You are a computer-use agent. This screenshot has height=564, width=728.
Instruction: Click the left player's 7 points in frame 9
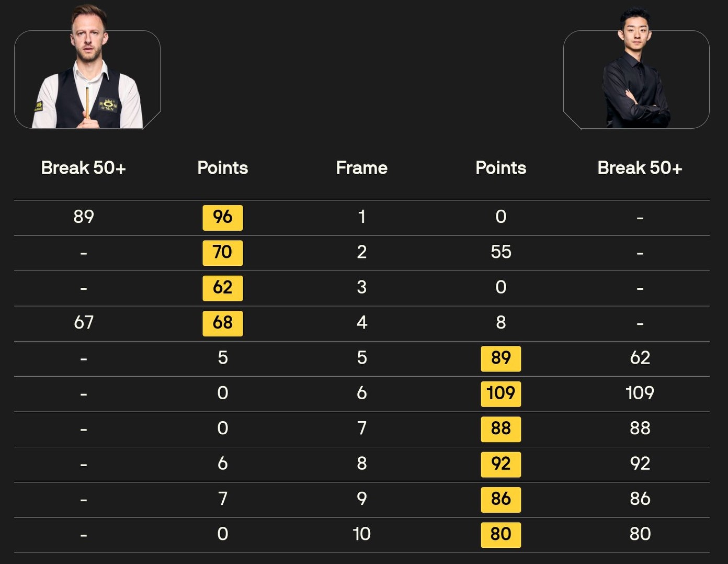coord(223,499)
